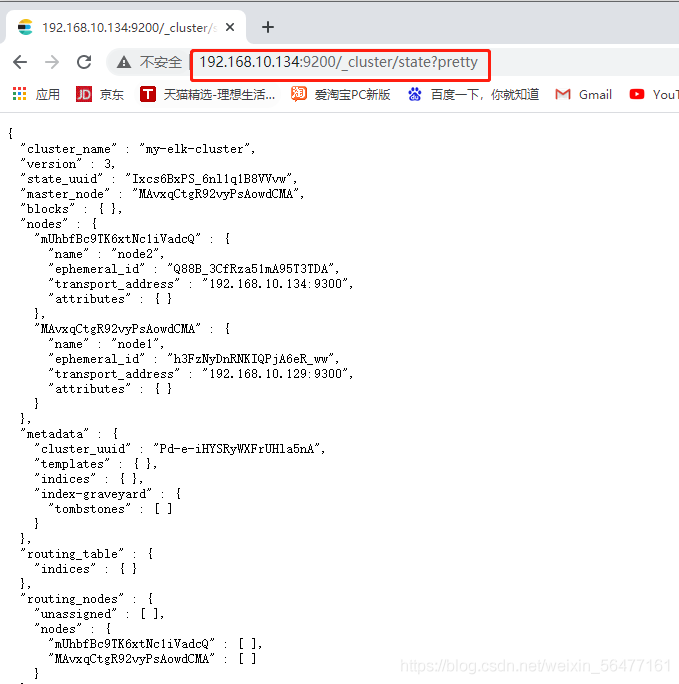Image resolution: width=679 pixels, height=684 pixels.
Task: Open the Gmail bookmark icon
Action: [x=563, y=94]
